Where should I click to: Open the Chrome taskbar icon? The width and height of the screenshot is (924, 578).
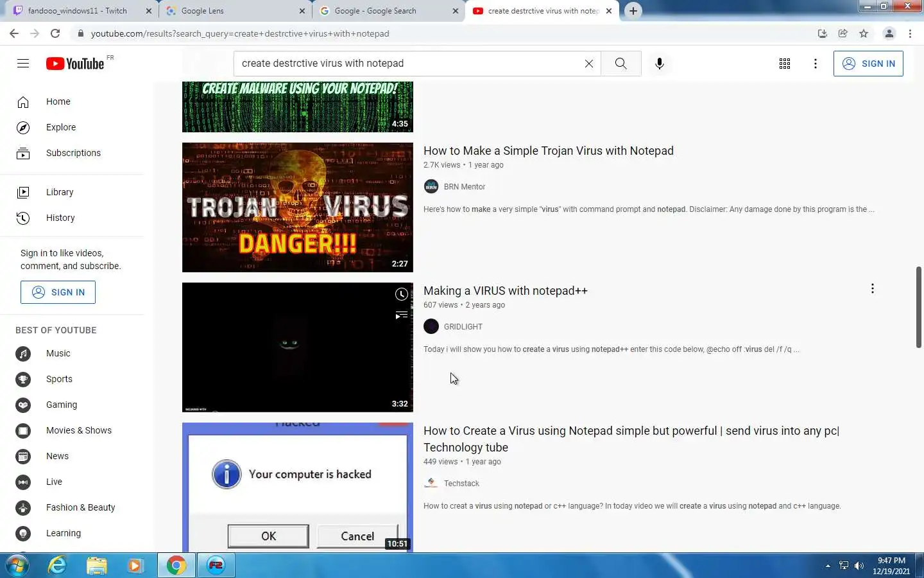point(176,565)
